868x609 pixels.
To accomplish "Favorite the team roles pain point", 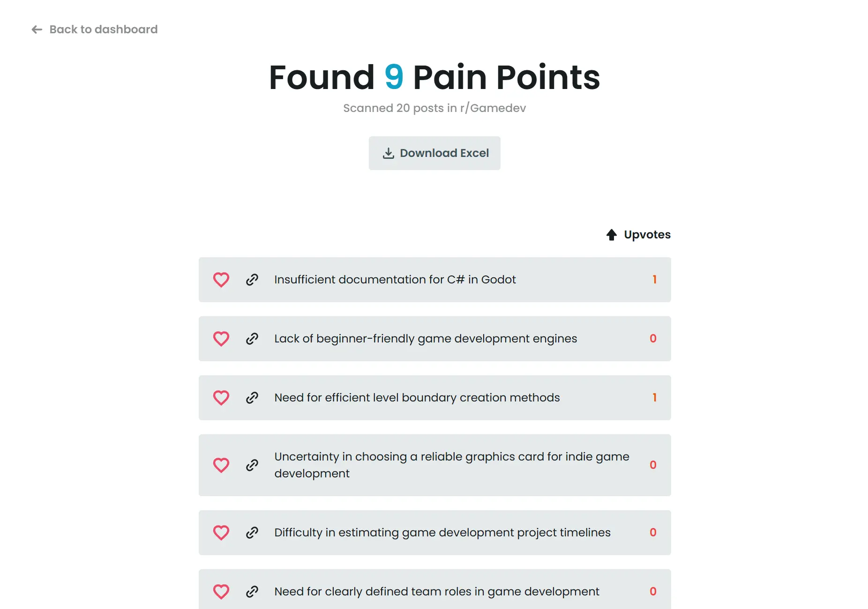I will [x=221, y=592].
